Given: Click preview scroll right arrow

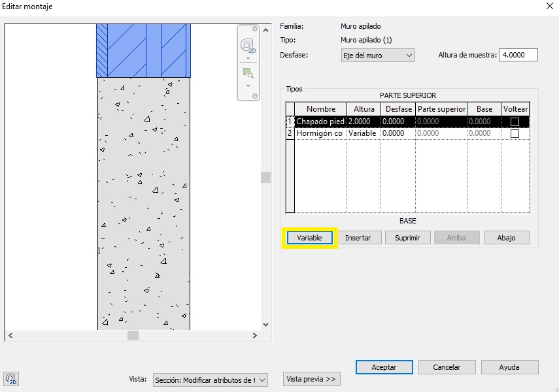Looking at the screenshot, I should point(254,336).
